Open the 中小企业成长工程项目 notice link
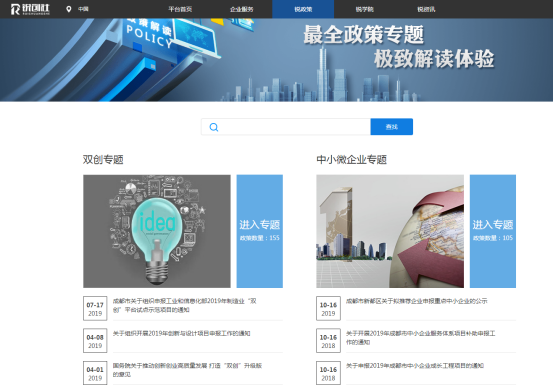This screenshot has width=553, height=391. pos(415,366)
